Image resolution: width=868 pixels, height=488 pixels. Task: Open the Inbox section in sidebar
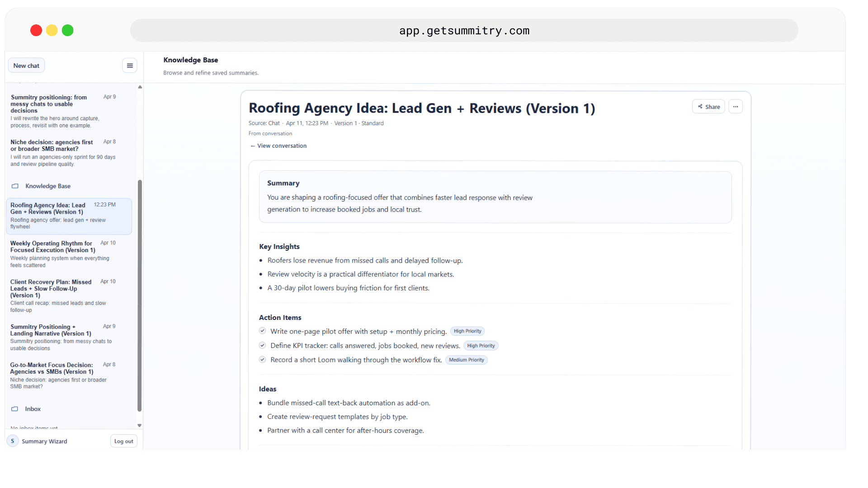tap(33, 408)
